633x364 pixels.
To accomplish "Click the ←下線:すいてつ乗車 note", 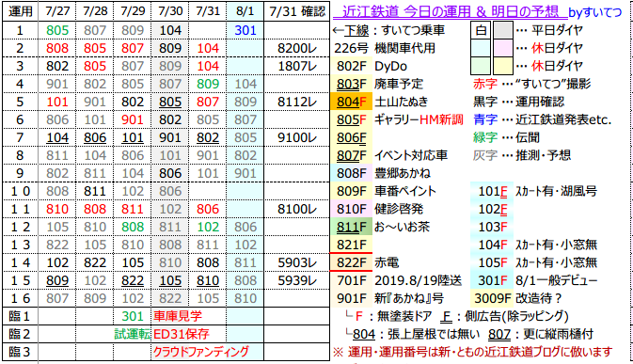I will tap(388, 30).
